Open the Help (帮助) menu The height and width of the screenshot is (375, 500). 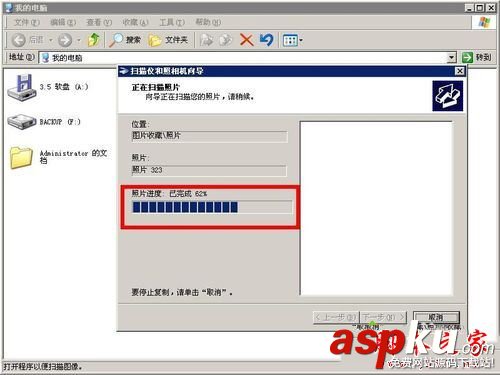point(208,22)
